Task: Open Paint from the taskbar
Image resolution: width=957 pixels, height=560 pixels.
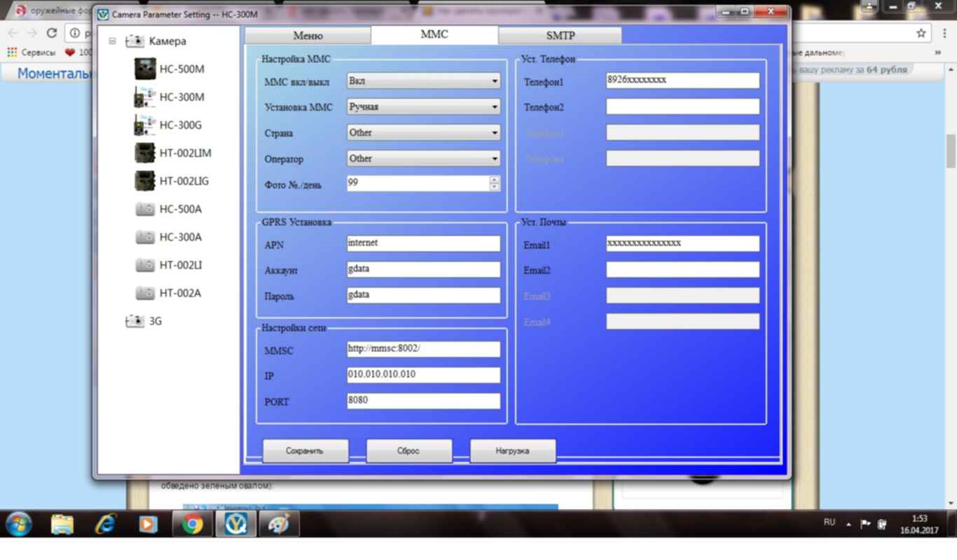Action: [279, 524]
